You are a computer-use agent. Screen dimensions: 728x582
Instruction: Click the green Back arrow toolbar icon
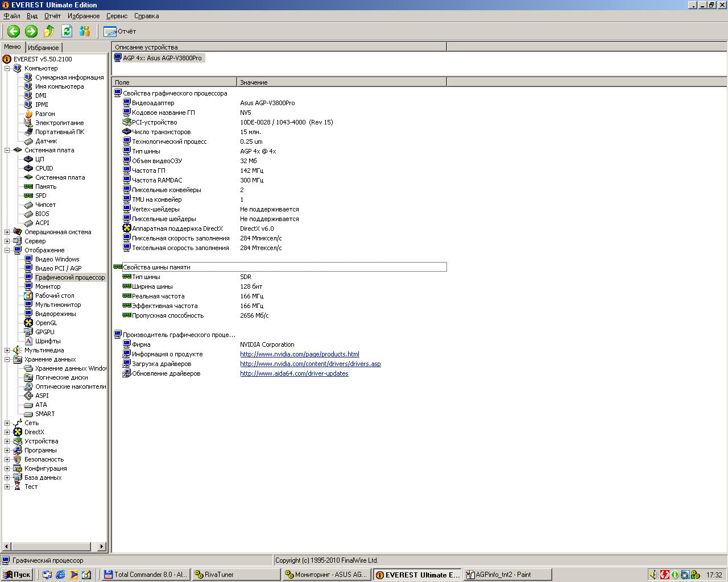pos(14,31)
